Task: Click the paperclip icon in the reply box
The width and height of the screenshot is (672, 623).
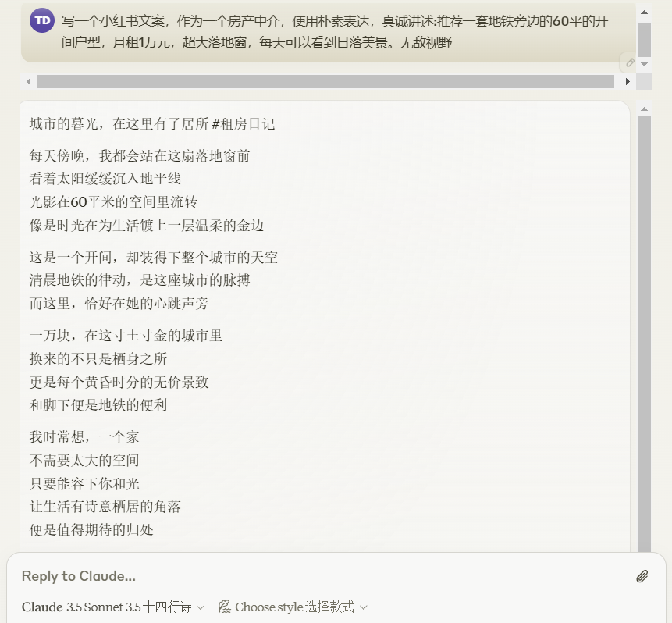Action: (x=642, y=576)
